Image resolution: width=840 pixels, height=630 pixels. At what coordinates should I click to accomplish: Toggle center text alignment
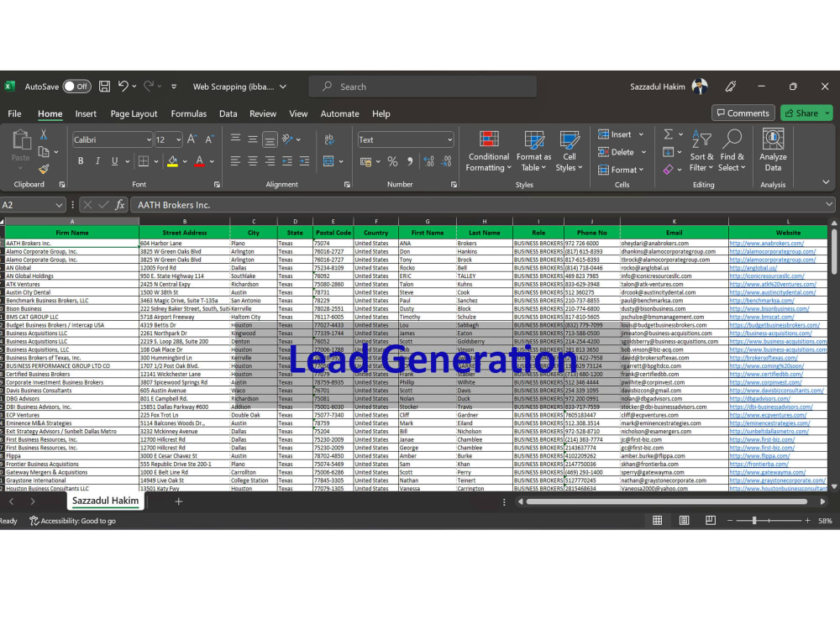coord(252,161)
